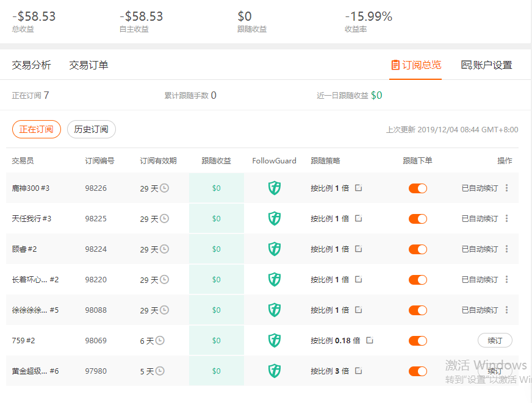The image size is (532, 403).
Task: Edit follow strategy for 天任我行 #3
Action: click(359, 218)
